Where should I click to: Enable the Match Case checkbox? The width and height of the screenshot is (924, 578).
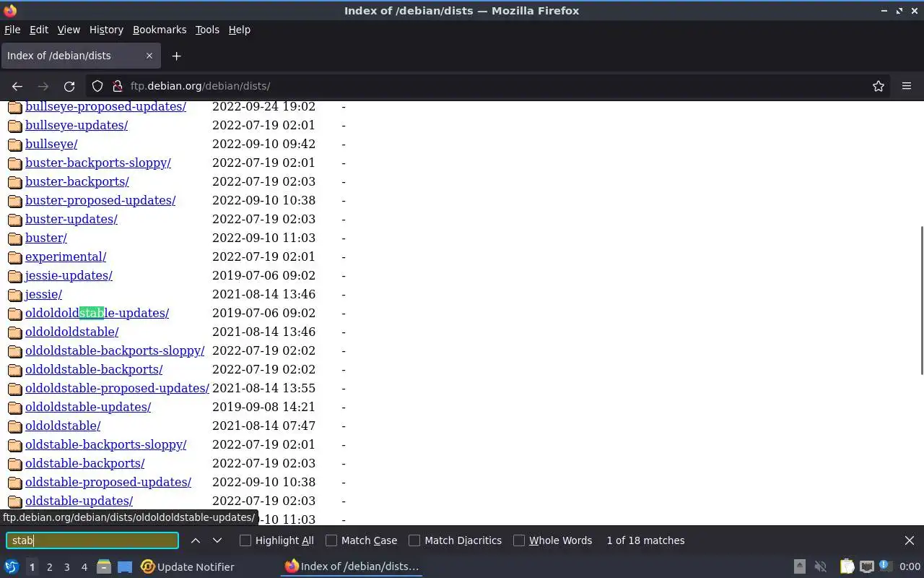(331, 540)
